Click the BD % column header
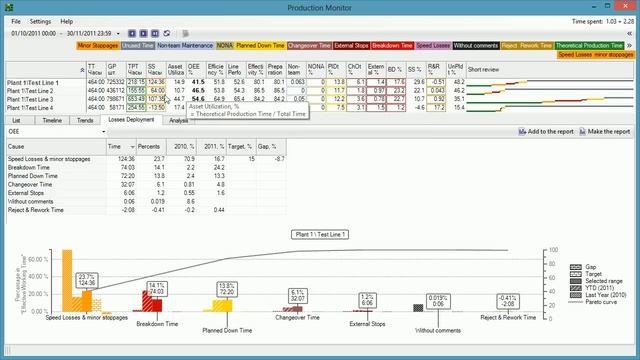This screenshot has height=360, width=640. [x=396, y=69]
